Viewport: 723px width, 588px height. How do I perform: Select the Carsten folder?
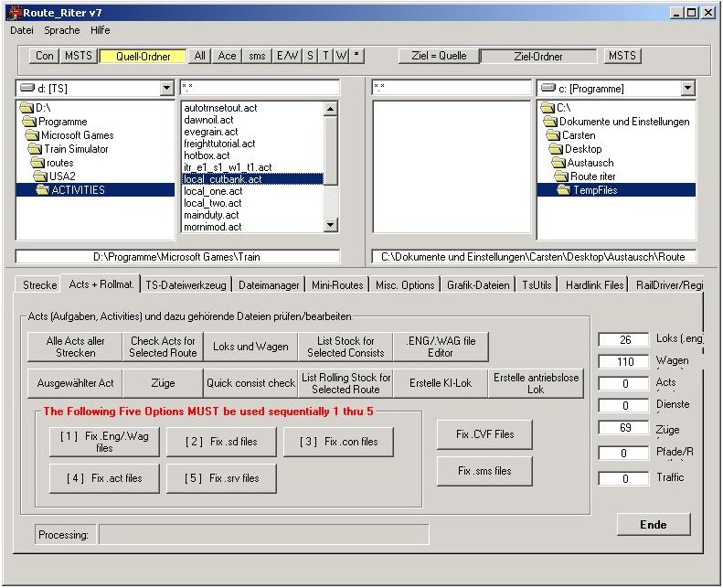pyautogui.click(x=571, y=135)
